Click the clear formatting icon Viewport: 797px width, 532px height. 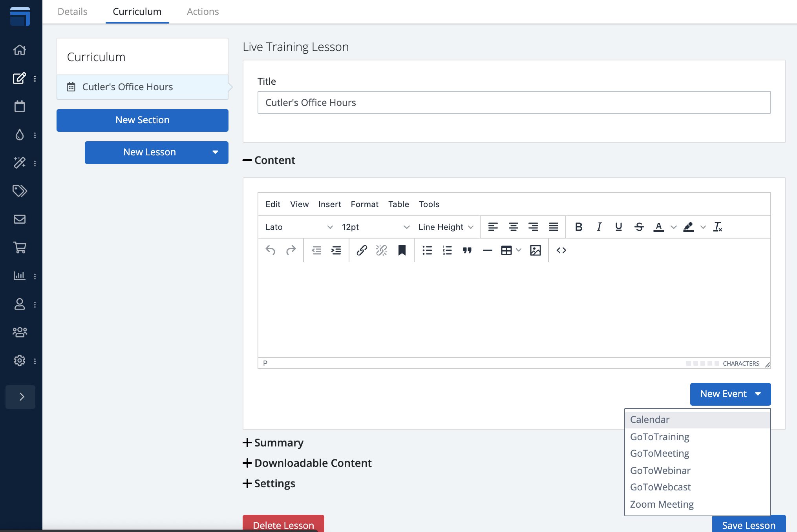[718, 227]
